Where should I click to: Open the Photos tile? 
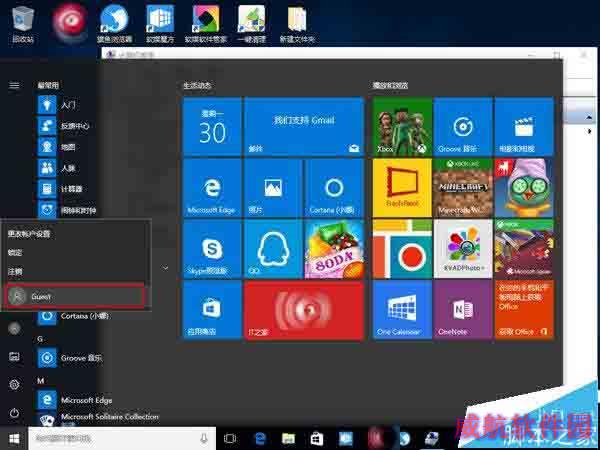273,188
